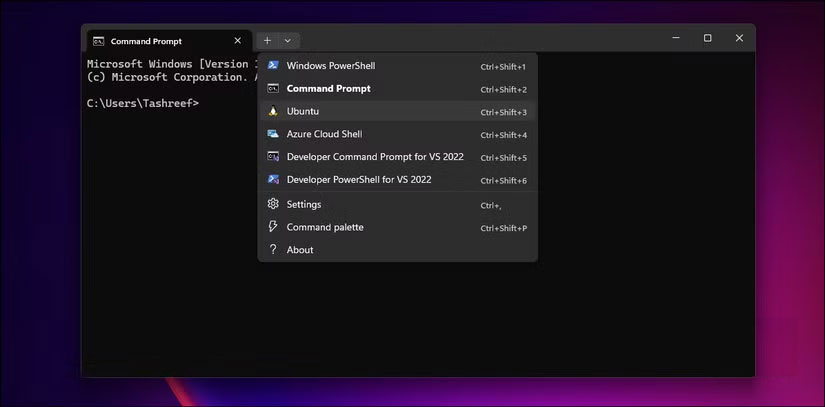Click the Command Prompt icon in dropdown menu
Screen dimensions: 825x407
point(273,88)
